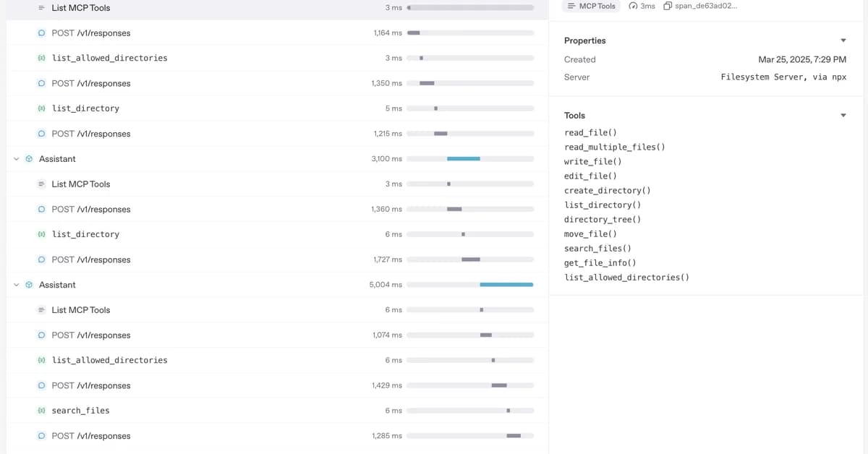Click the timeline bar of the 1,350 ms POST

427,83
